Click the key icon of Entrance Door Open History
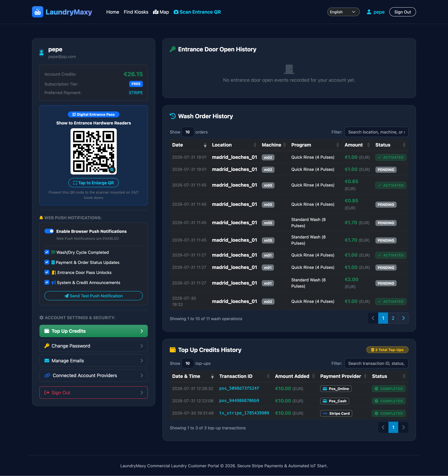448x476 pixels. [173, 49]
